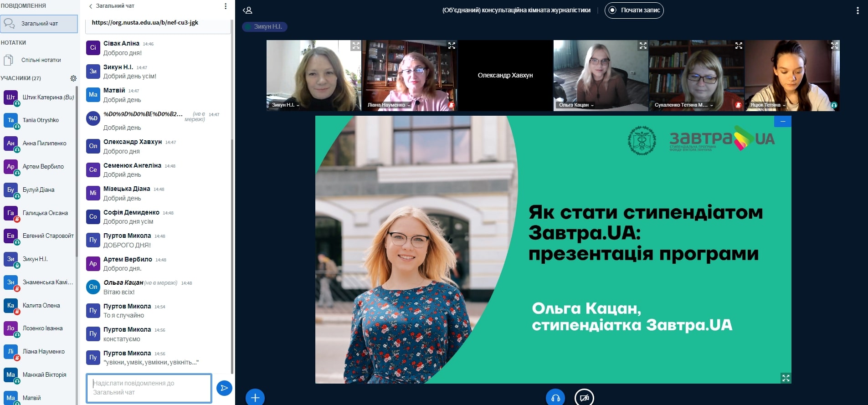This screenshot has height=405, width=868.
Task: Focus the chat message input field
Action: click(149, 388)
